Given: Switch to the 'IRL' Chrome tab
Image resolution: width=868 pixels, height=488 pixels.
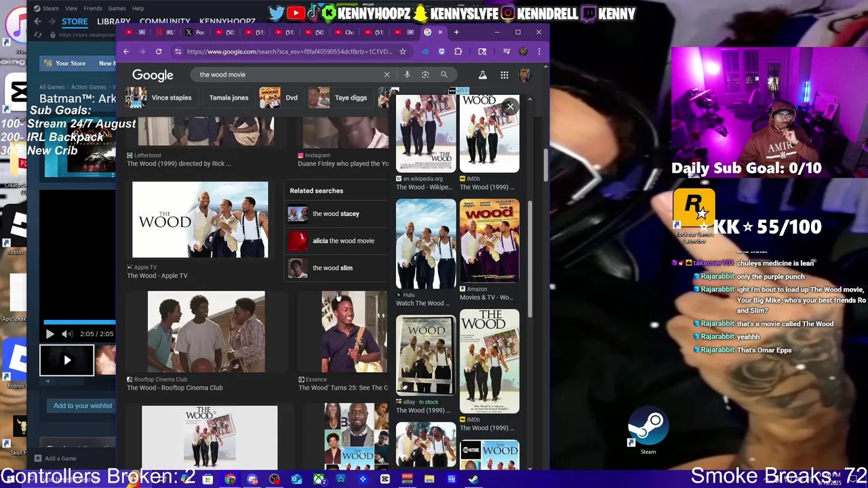Looking at the screenshot, I should [166, 32].
